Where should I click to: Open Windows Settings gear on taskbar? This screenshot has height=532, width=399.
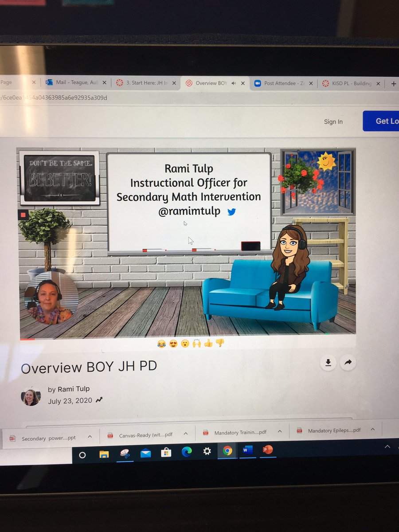pos(207,451)
